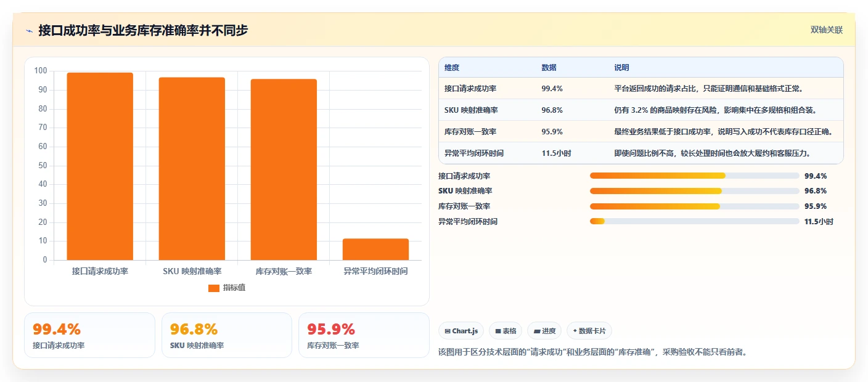
Task: Select the 接口请求成功率 cell in the table
Action: pyautogui.click(x=470, y=89)
